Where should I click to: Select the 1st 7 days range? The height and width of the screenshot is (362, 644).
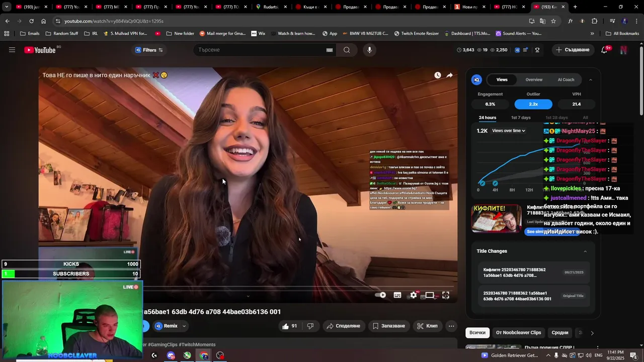pyautogui.click(x=521, y=118)
